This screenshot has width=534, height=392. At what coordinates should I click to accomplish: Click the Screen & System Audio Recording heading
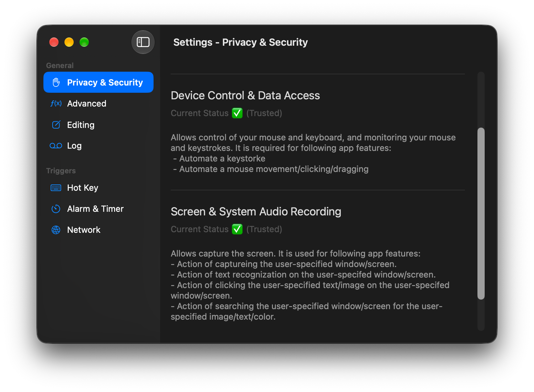click(256, 211)
